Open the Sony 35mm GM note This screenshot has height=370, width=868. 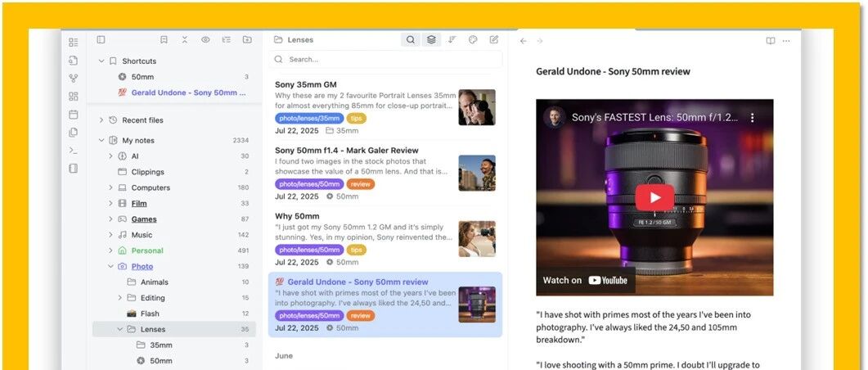point(306,85)
